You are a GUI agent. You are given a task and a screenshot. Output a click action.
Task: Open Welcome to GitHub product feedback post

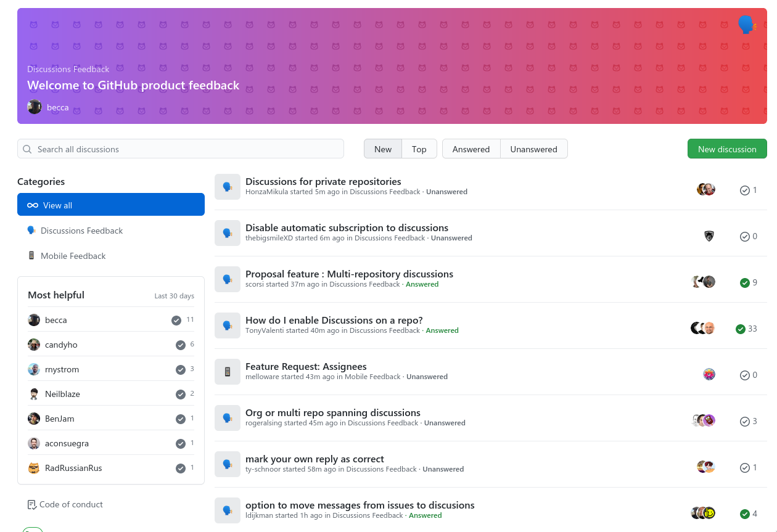pos(133,86)
